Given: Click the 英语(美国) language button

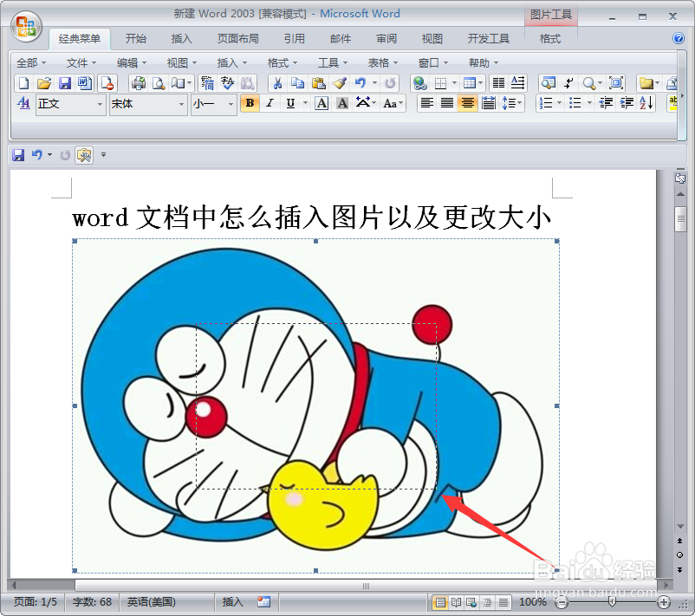Looking at the screenshot, I should (151, 602).
